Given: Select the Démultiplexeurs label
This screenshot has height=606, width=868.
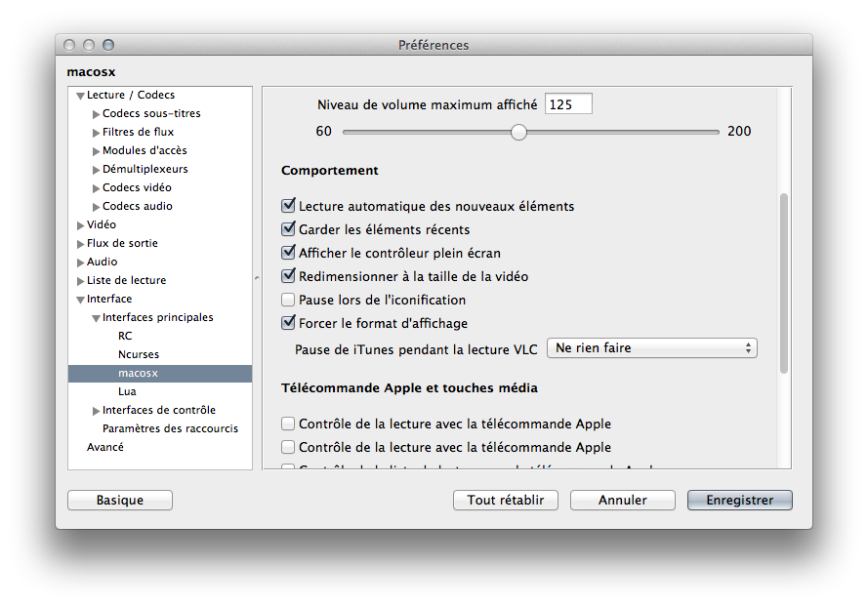Looking at the screenshot, I should pyautogui.click(x=145, y=169).
